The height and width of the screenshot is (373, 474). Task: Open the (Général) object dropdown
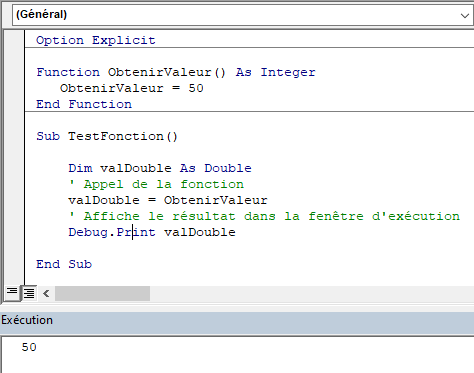click(x=243, y=15)
